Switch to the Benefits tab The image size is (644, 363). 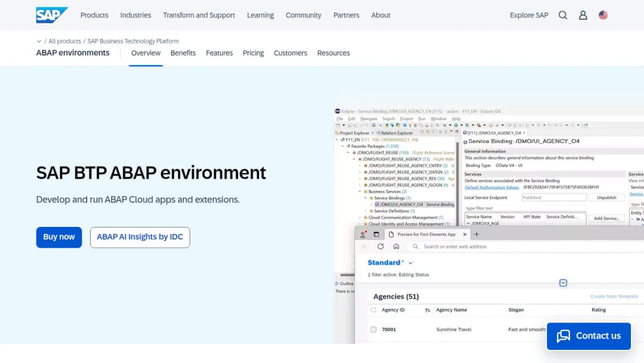(x=183, y=53)
